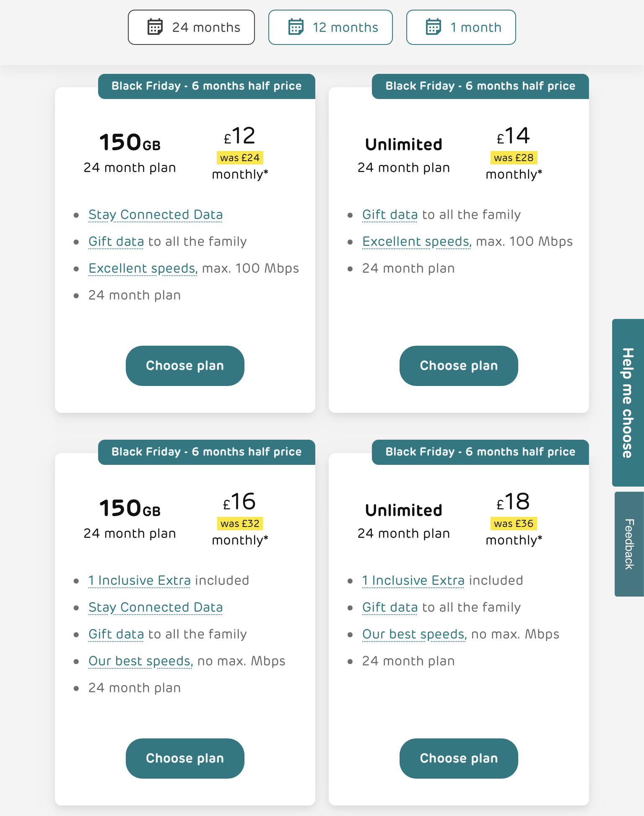Open the Help me choose side panel
Screen dimensions: 644x816
pos(628,403)
